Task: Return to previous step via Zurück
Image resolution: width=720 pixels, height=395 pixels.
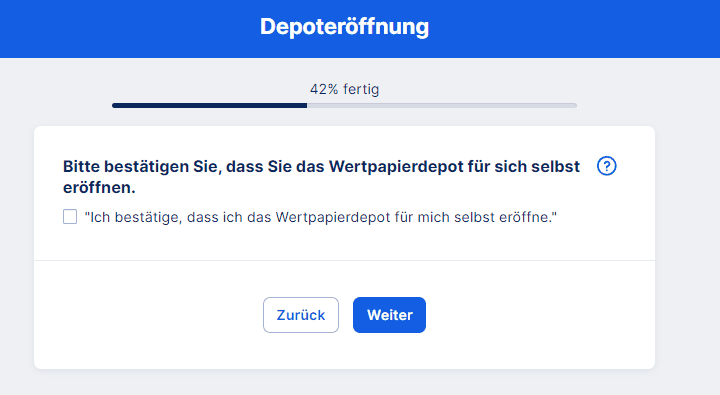Action: tap(301, 315)
